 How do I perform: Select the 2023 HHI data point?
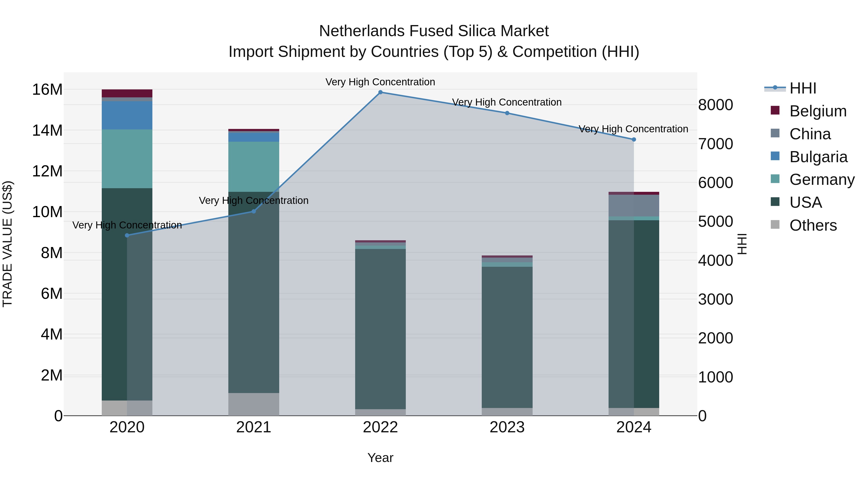[507, 113]
